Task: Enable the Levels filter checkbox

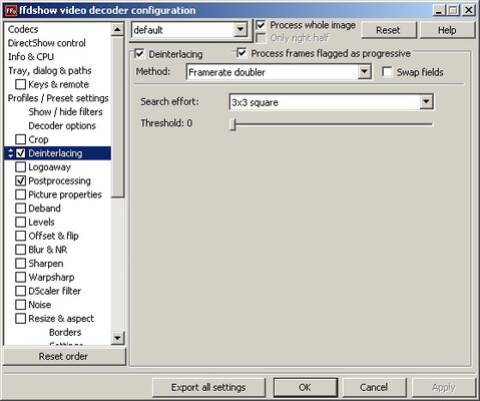Action: [21, 222]
